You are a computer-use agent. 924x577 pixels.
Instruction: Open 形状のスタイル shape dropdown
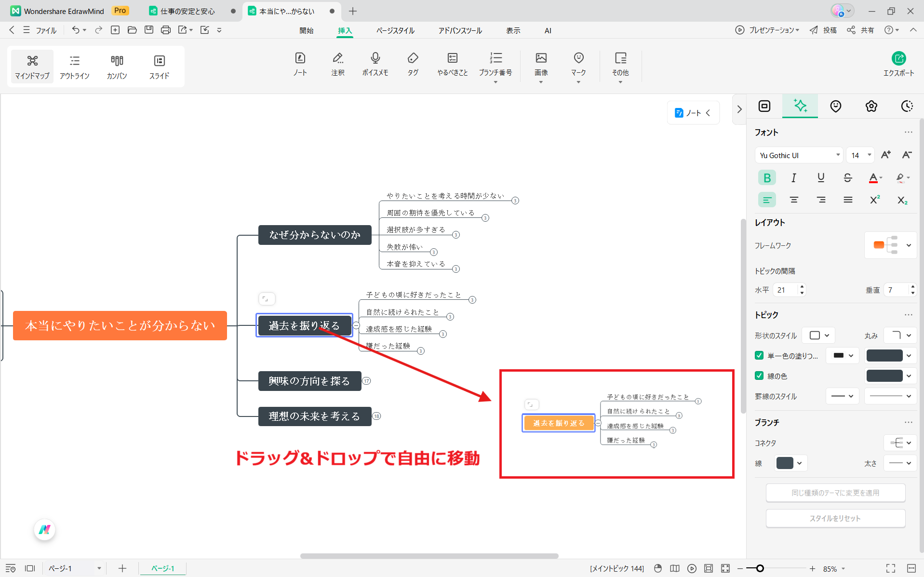coord(818,335)
